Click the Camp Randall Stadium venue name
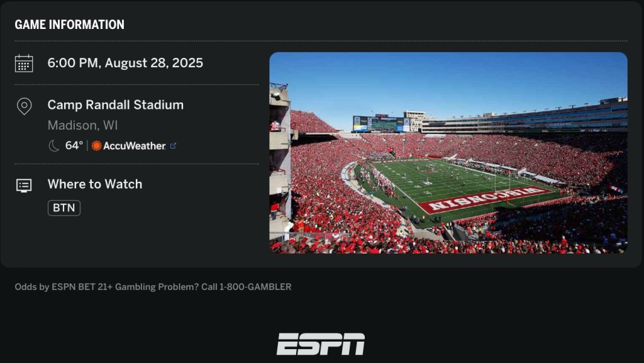The image size is (644, 363). click(116, 105)
